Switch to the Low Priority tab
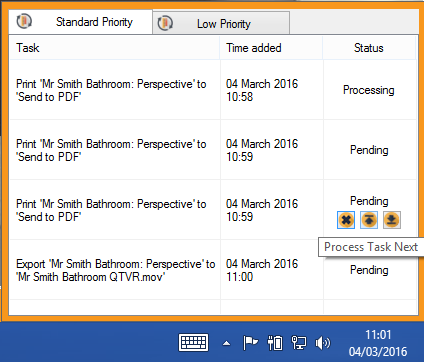The height and width of the screenshot is (363, 428). 221,23
